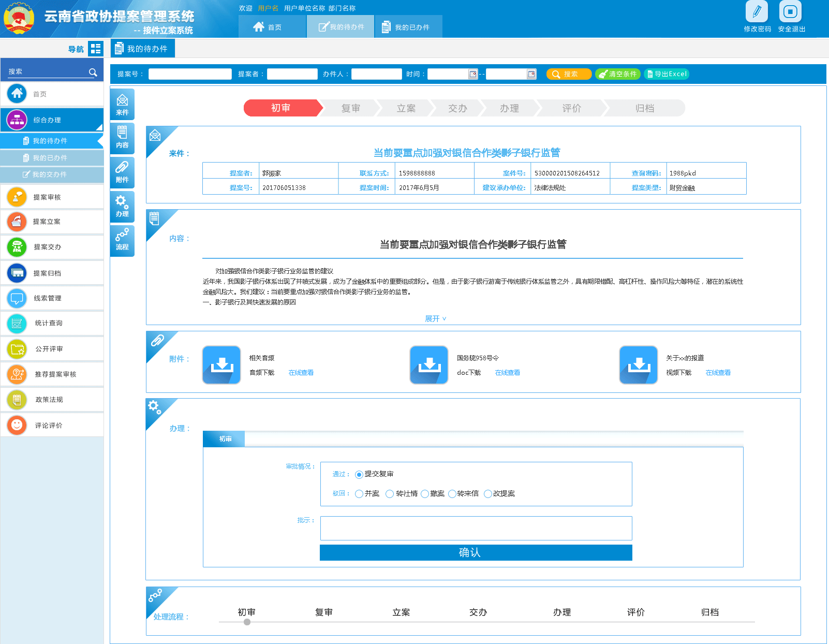Select the 提交复审 radio option
829x644 pixels.
pos(359,474)
